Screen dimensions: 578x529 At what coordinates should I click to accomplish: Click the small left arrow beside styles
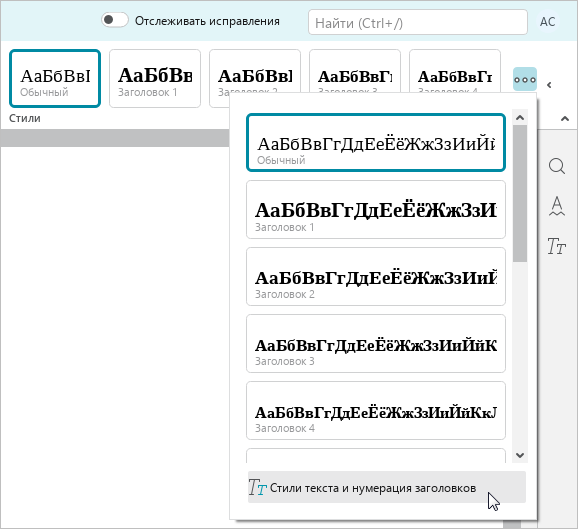pyautogui.click(x=549, y=85)
